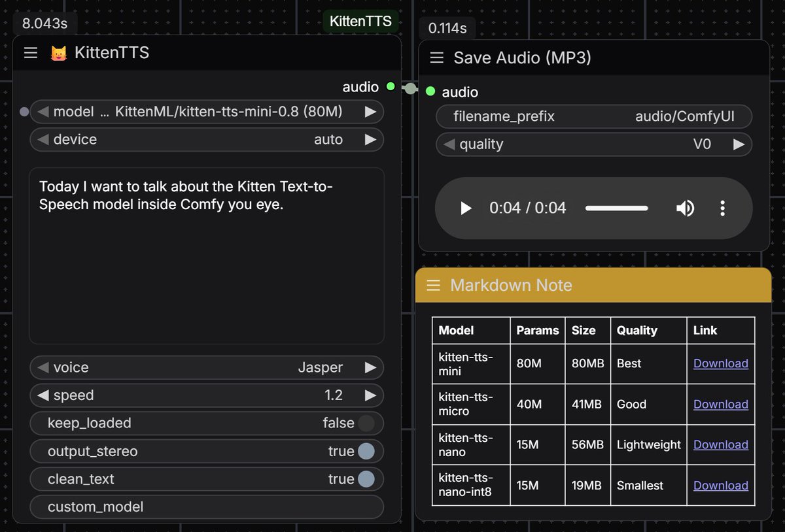
Task: Click the cat emoji icon in KittenTTS title
Action: click(59, 53)
